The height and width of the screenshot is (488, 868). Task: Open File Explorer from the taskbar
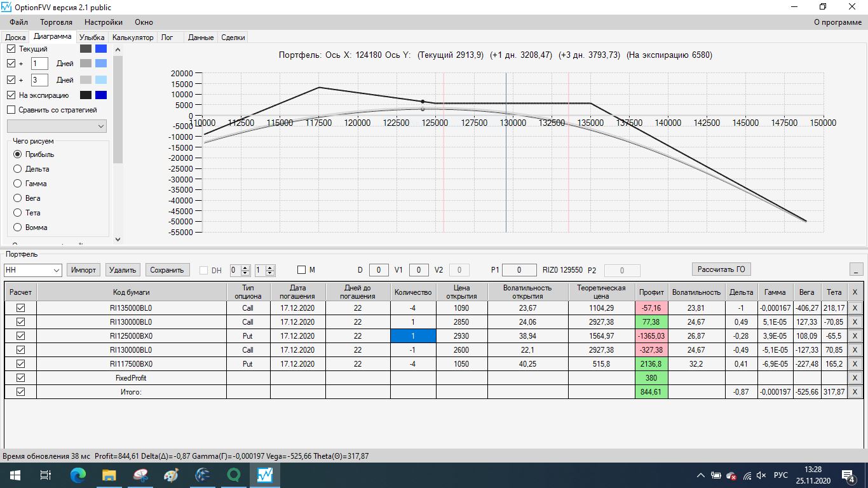109,475
